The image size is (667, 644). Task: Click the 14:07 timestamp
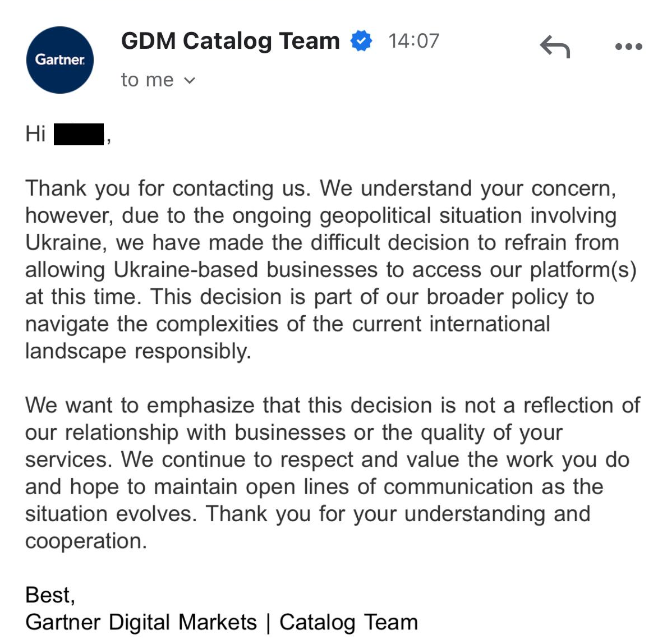(413, 42)
